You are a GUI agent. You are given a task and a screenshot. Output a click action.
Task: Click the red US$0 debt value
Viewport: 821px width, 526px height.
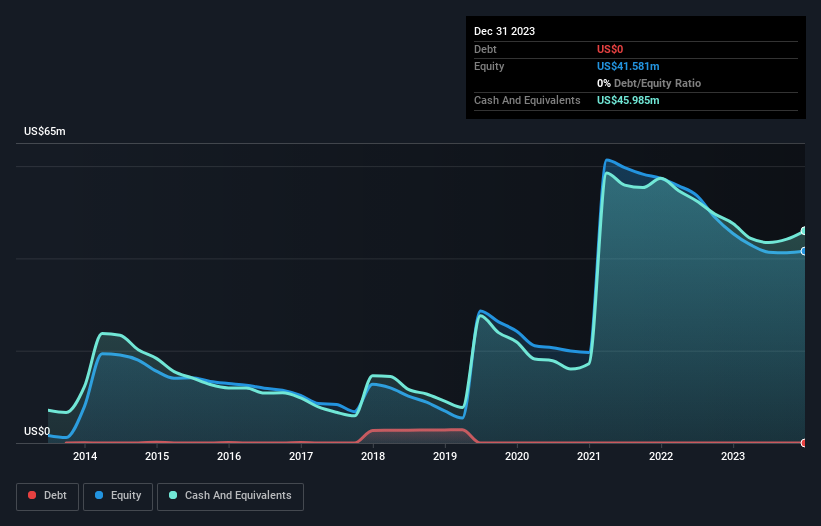click(x=610, y=49)
